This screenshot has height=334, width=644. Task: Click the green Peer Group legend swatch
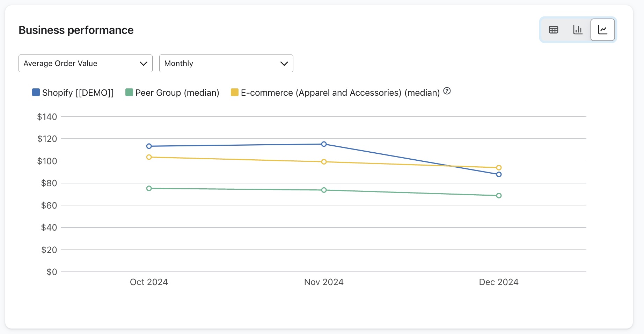tap(129, 92)
